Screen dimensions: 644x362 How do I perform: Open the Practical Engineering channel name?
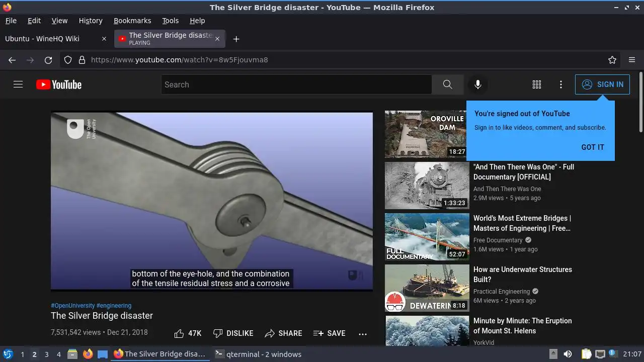click(x=502, y=292)
